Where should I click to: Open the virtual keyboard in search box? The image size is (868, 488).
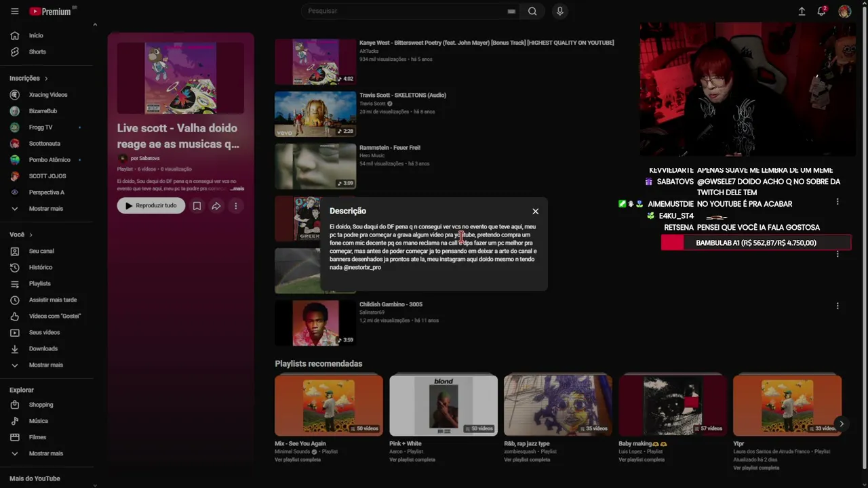[x=511, y=12]
